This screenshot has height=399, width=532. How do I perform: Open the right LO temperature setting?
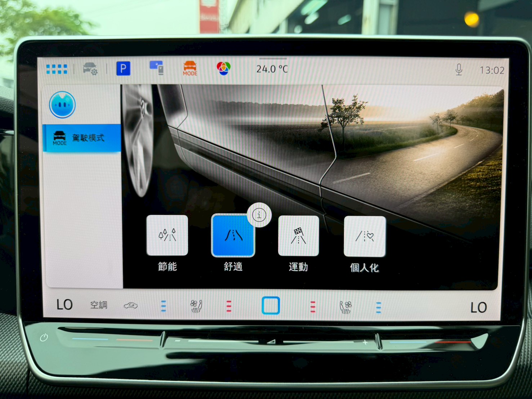coord(478,308)
